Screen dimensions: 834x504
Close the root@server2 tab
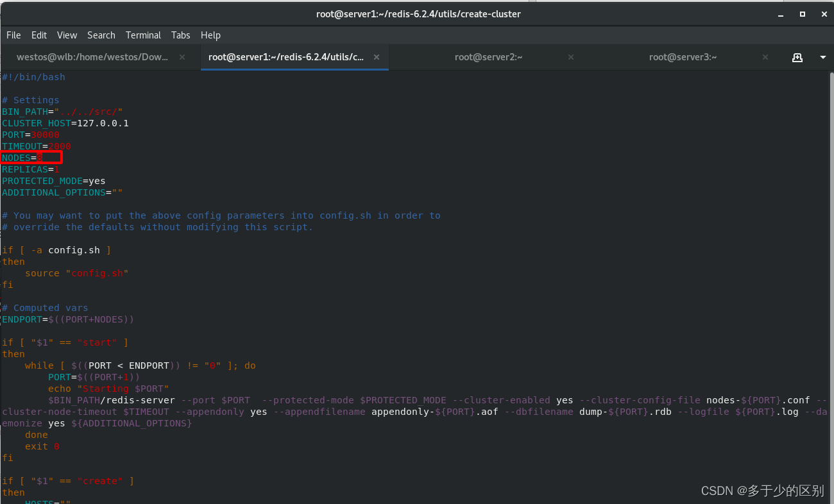click(571, 57)
